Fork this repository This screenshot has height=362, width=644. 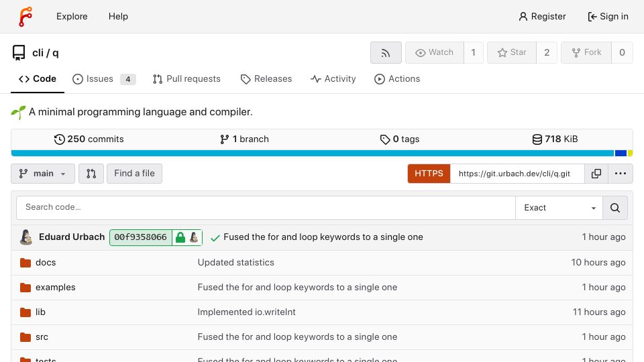pos(586,52)
